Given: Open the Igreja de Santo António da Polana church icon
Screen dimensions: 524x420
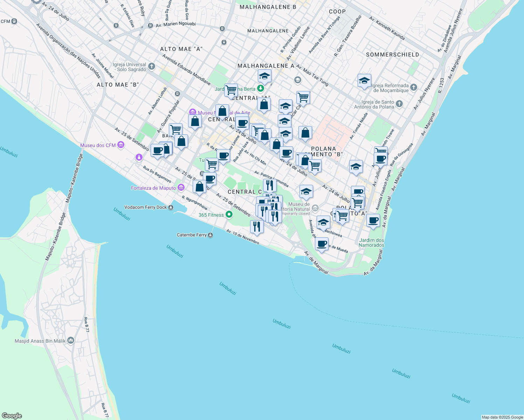Looking at the screenshot, I should [399, 104].
